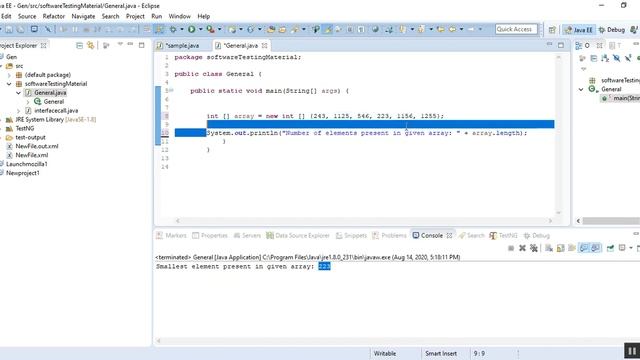640x360 pixels.
Task: Open the Source menu
Action: (27, 16)
